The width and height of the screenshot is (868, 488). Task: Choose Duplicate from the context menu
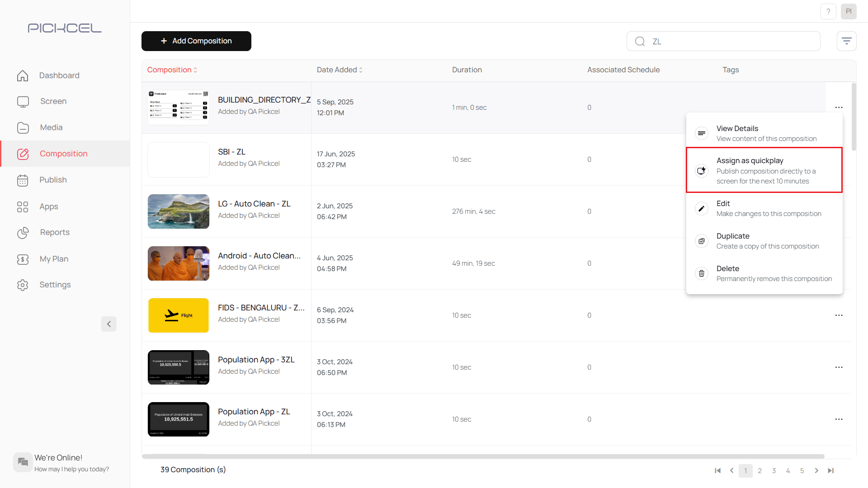764,241
